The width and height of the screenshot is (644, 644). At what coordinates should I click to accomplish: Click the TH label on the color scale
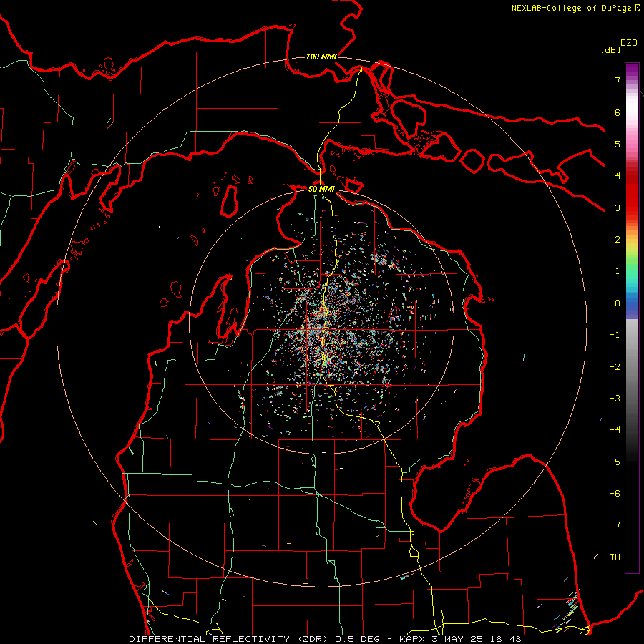point(615,557)
